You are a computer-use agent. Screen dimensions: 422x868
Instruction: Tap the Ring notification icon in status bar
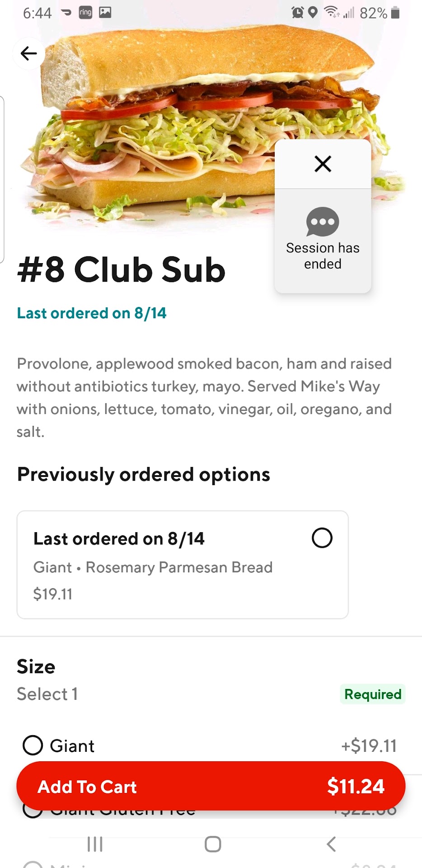tap(85, 13)
